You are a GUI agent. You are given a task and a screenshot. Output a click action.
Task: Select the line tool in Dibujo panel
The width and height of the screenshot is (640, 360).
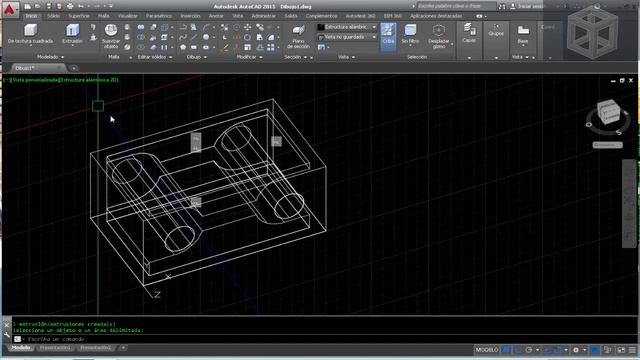[x=194, y=38]
